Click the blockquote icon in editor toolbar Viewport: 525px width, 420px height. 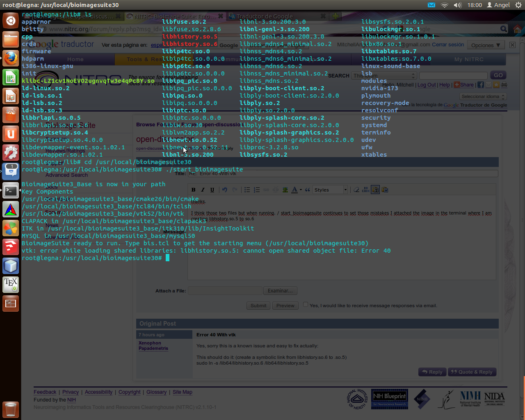pyautogui.click(x=308, y=190)
